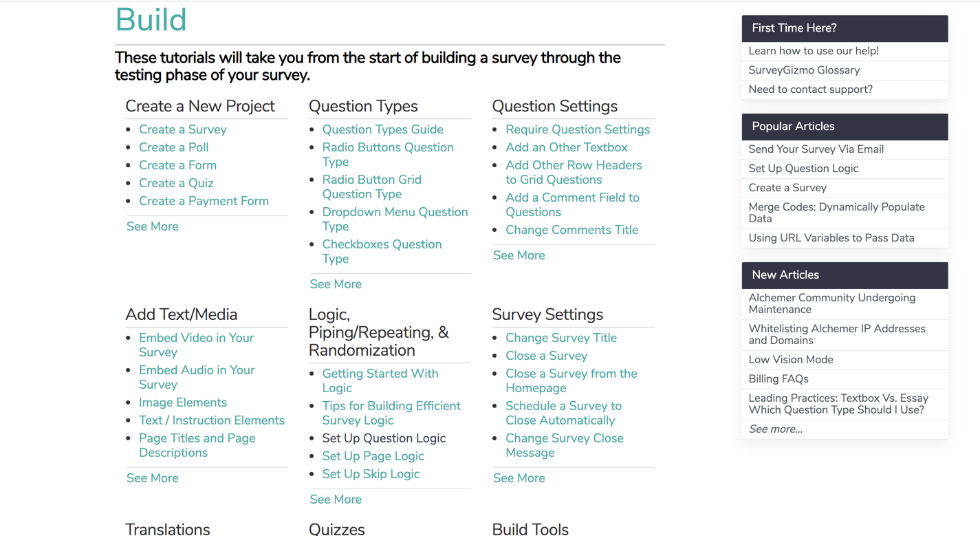Select Send Your Survey Via Email popular article

pyautogui.click(x=816, y=149)
